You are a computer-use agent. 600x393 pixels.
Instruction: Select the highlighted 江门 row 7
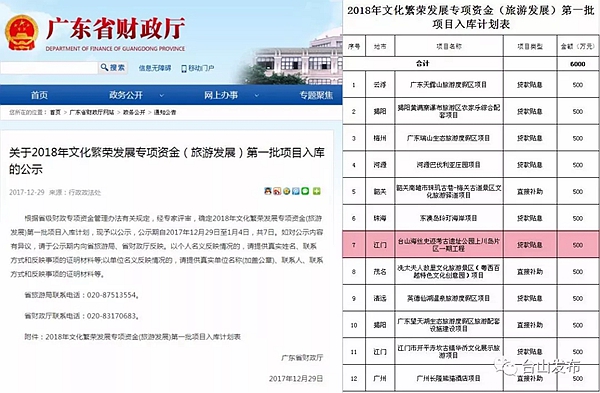coord(471,244)
